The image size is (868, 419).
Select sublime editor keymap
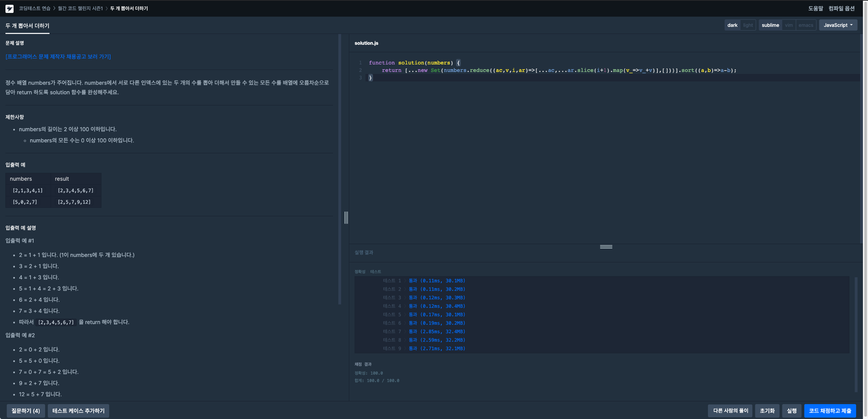770,25
